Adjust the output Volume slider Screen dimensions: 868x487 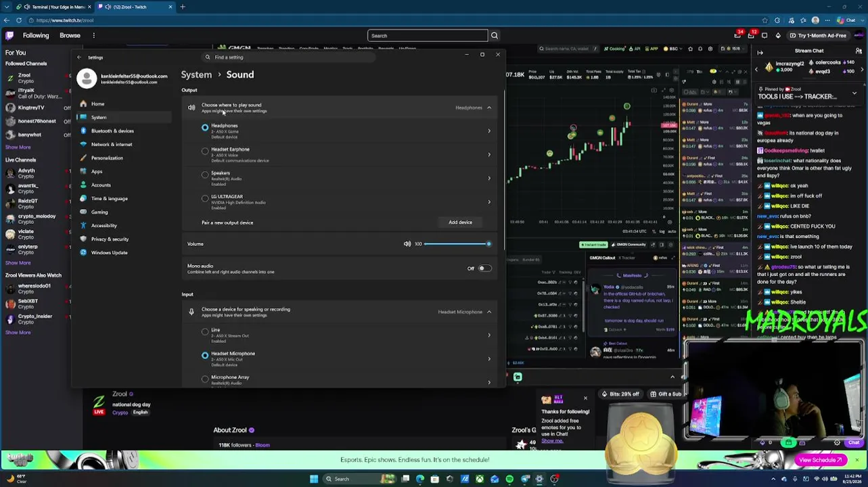[x=456, y=243]
